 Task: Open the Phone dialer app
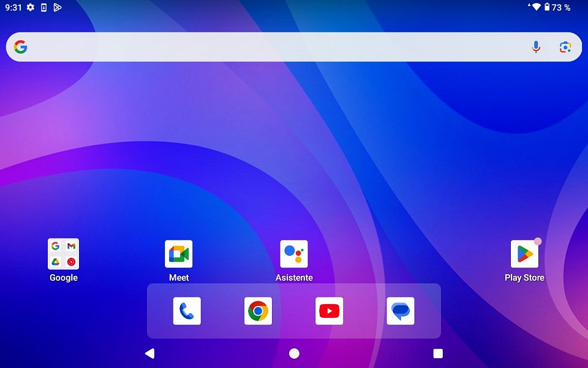pyautogui.click(x=187, y=311)
